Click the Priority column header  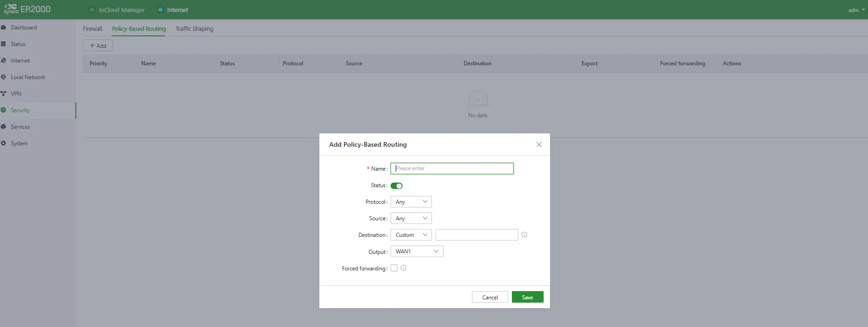98,63
